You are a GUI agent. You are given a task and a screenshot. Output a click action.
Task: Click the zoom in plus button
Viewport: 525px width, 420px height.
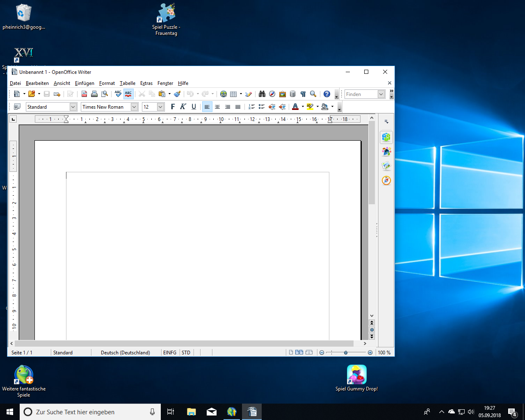[x=370, y=352]
